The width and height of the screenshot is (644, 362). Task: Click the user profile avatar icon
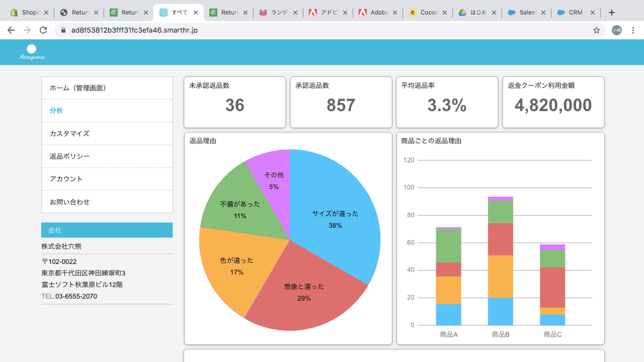pyautogui.click(x=617, y=30)
